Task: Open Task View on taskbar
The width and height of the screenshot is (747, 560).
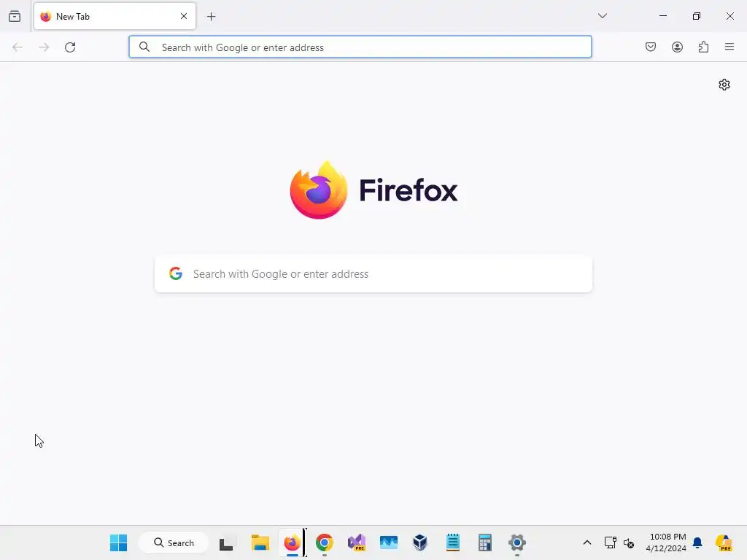Action: [226, 542]
